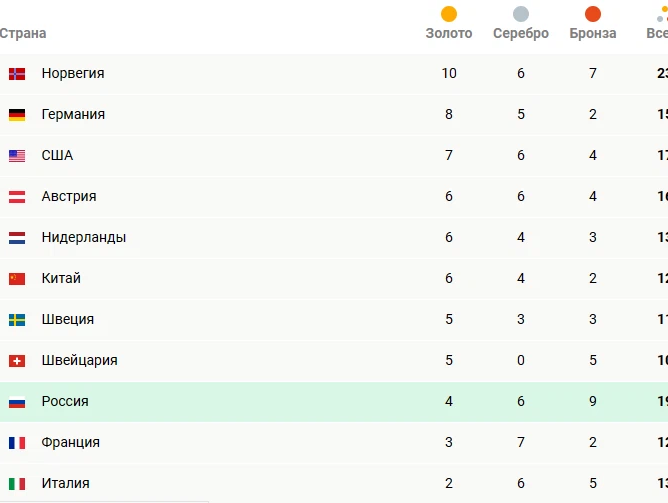The height and width of the screenshot is (503, 668).
Task: Click the Italy flag icon
Action: [17, 484]
